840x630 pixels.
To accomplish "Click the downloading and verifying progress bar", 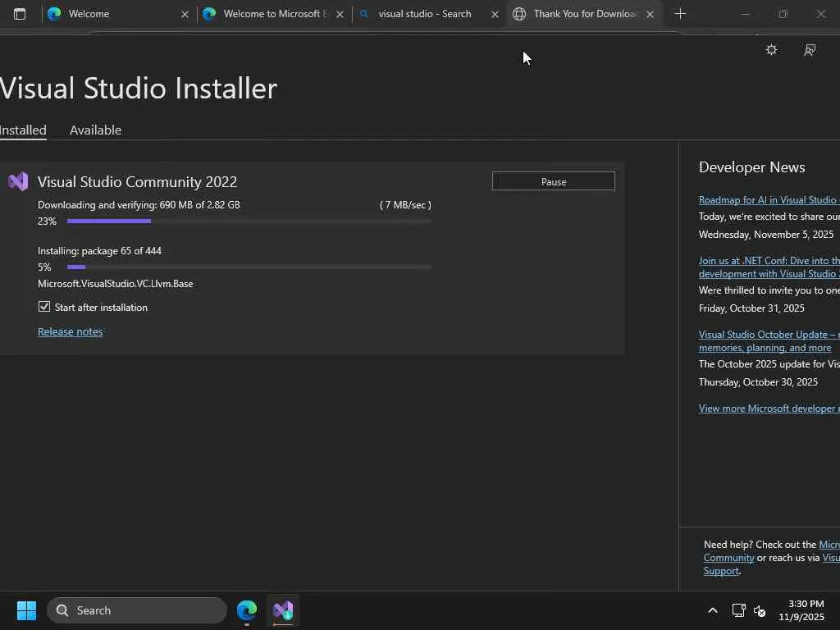I will pos(249,221).
